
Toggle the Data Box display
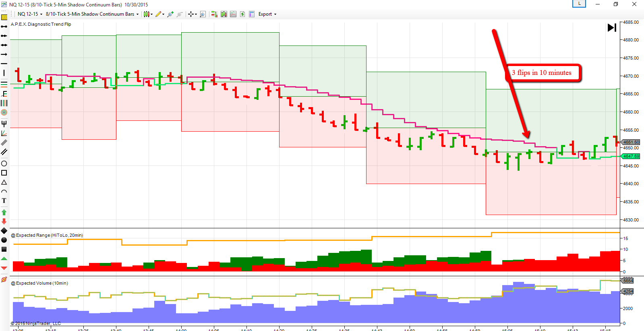(x=252, y=14)
